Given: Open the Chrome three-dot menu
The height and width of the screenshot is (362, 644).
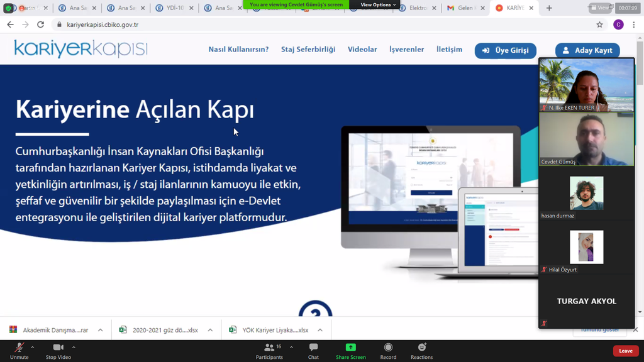Looking at the screenshot, I should 634,25.
